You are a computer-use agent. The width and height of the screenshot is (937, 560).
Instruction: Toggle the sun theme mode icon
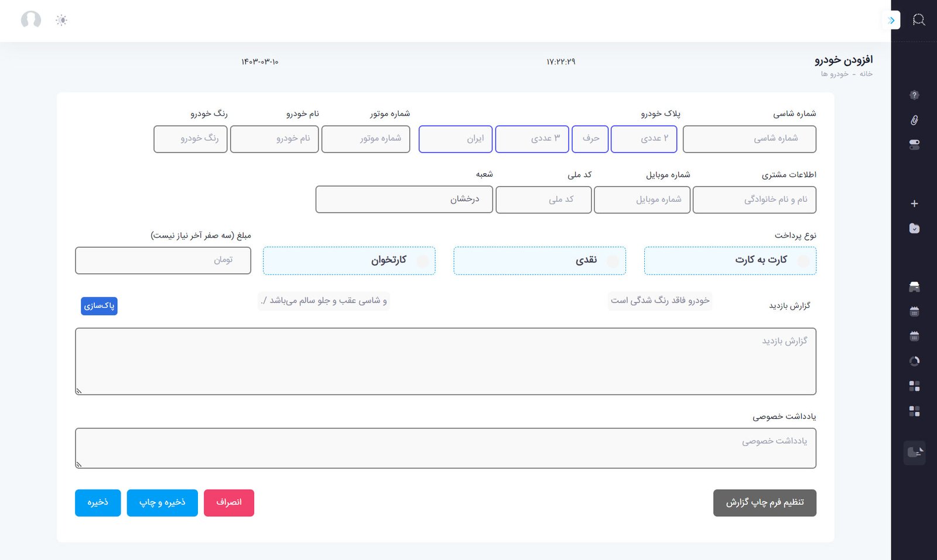61,20
